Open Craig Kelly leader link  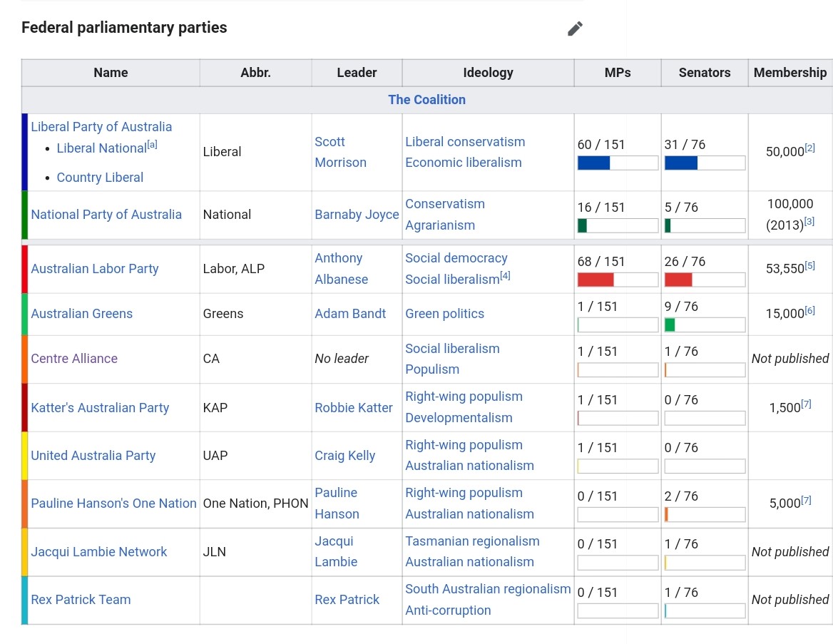[x=344, y=456]
